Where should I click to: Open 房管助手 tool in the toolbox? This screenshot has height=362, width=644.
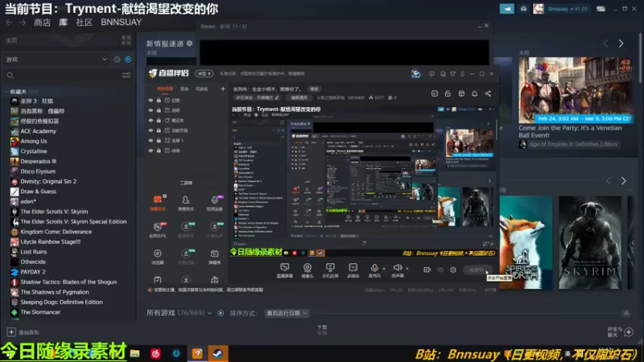(x=186, y=203)
